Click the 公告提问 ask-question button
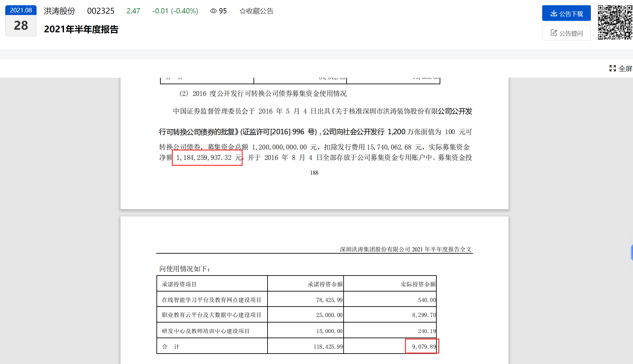 coord(566,33)
